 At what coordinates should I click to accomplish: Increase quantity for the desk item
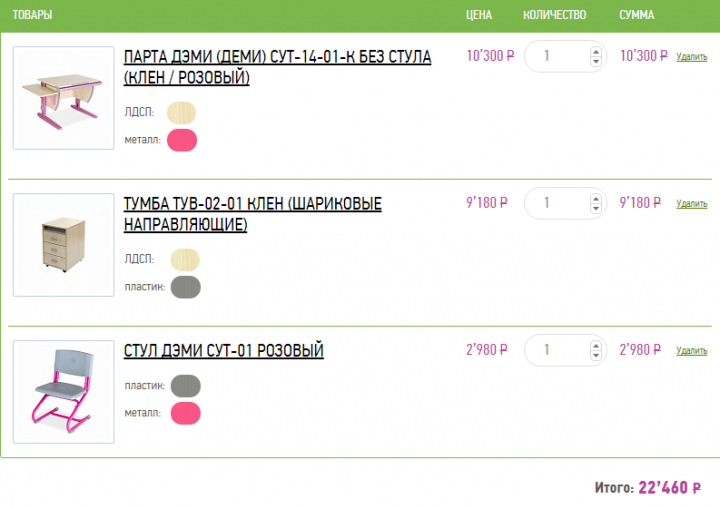coord(597,50)
